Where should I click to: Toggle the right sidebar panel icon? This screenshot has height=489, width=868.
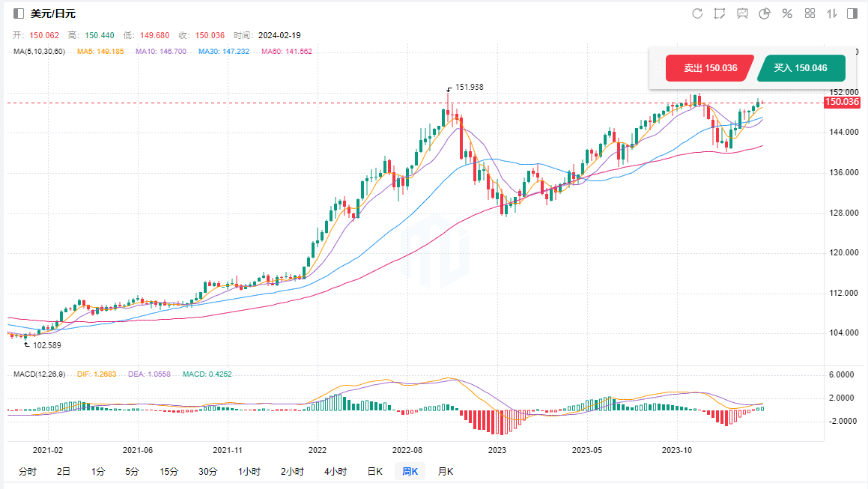coord(852,13)
